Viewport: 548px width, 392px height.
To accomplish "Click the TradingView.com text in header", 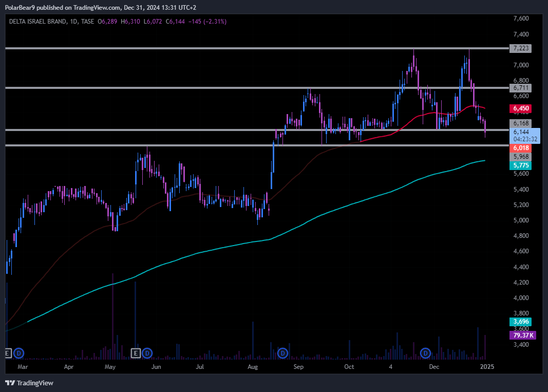I will point(97,8).
